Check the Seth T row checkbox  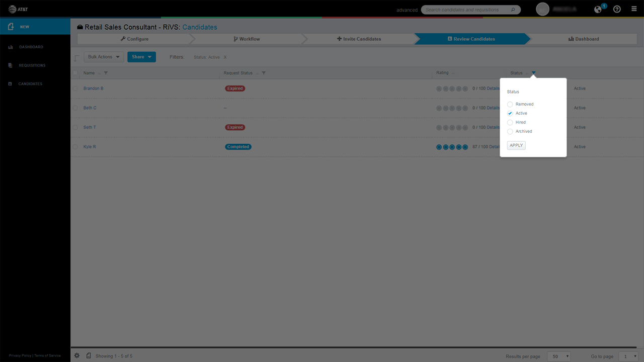point(75,127)
